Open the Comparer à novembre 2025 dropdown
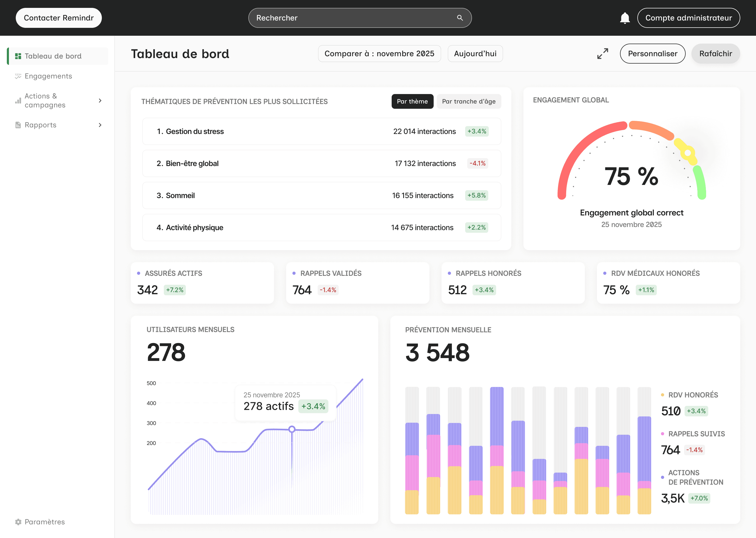Screen dimensions: 756x538 coord(379,54)
